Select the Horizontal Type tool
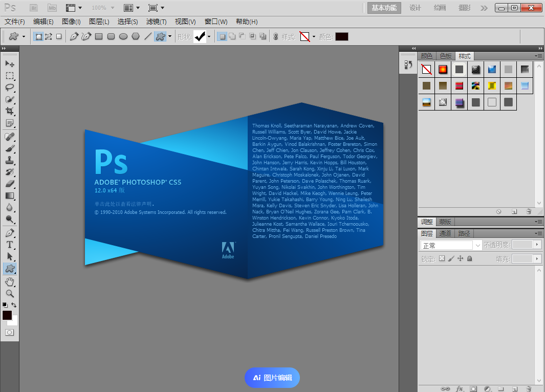This screenshot has width=545, height=392. (x=10, y=245)
